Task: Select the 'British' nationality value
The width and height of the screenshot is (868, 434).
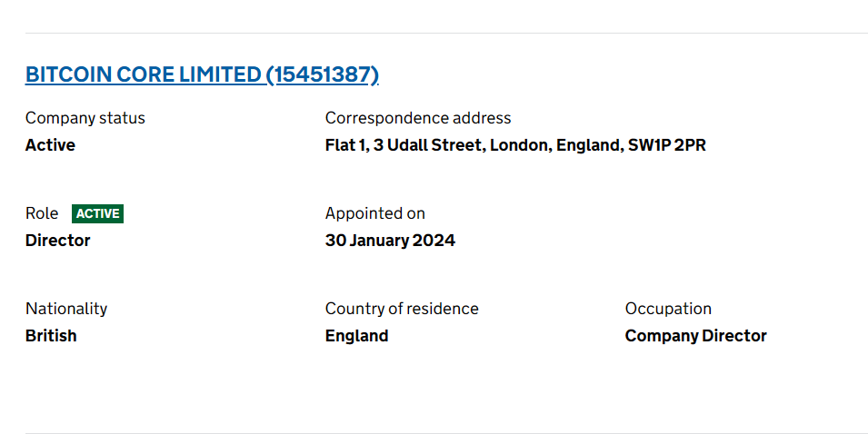Action: 51,336
